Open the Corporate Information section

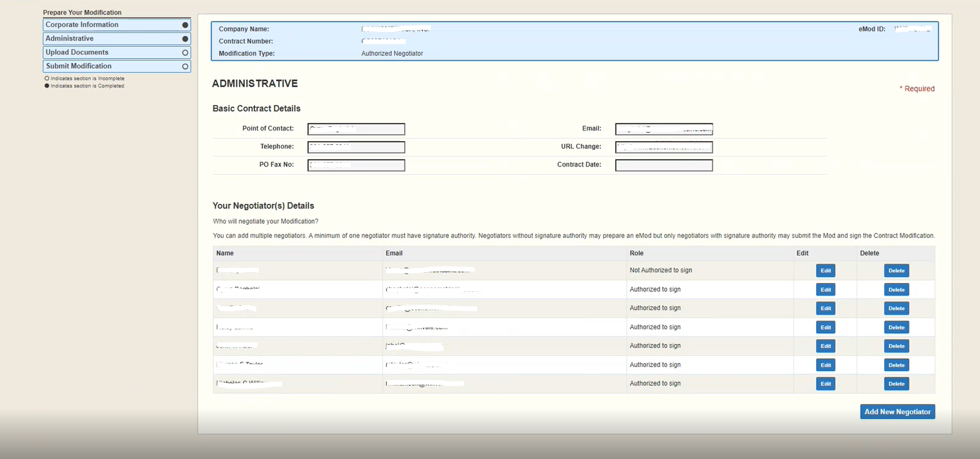point(95,25)
